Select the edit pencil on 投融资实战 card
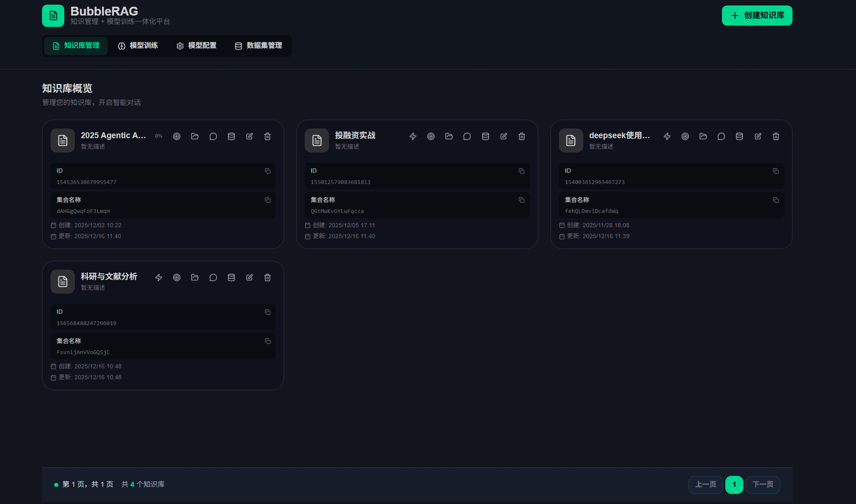Image resolution: width=856 pixels, height=504 pixels. [x=503, y=136]
